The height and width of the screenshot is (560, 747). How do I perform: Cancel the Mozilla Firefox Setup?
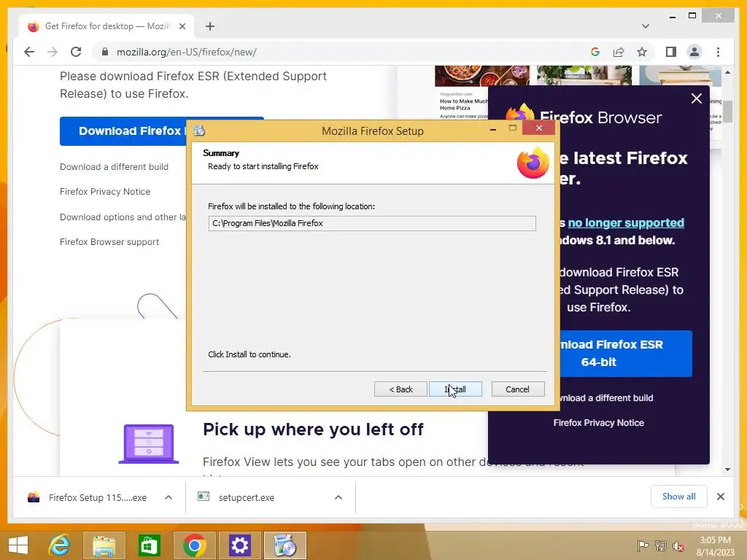pos(517,389)
